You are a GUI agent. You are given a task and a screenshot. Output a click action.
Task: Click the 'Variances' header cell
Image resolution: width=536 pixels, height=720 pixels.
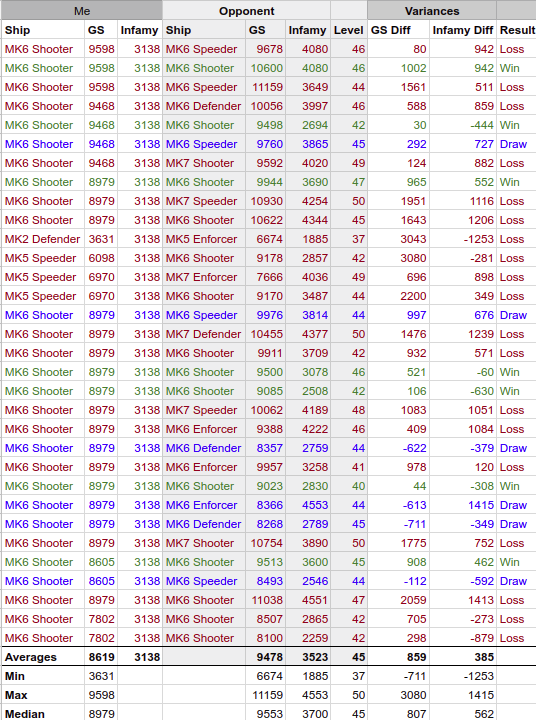[432, 11]
